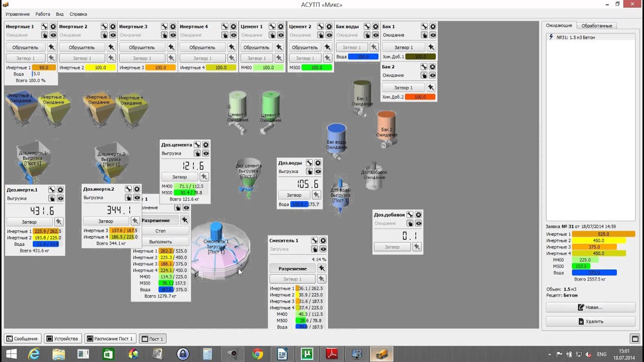Image resolution: width=644 pixels, height=362 pixels.
Task: Click pin icon beside Обрушитель in Инертные 4
Action: (x=231, y=47)
